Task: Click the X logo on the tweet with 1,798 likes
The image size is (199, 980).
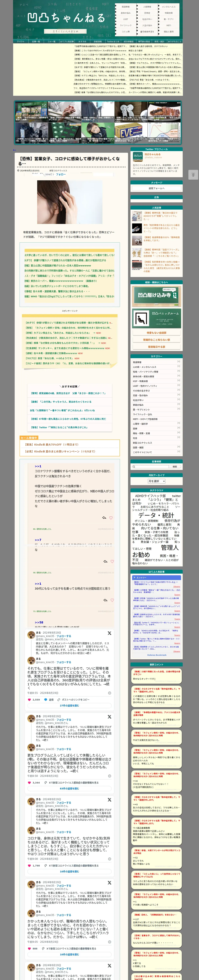Action: tap(109, 800)
